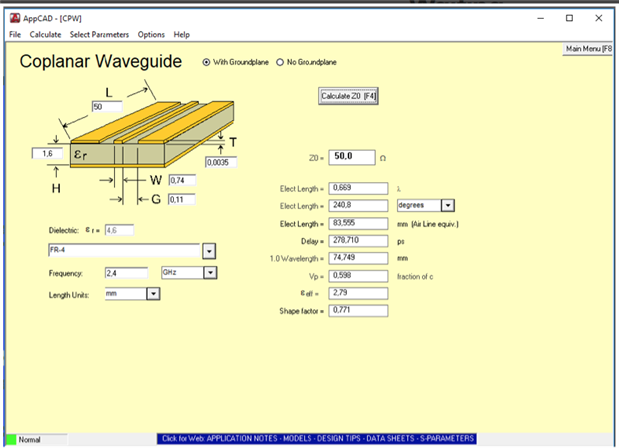Click the 1.0 Wavelength field showing 74,749
Image resolution: width=619 pixels, height=448 pixels.
[x=358, y=258]
